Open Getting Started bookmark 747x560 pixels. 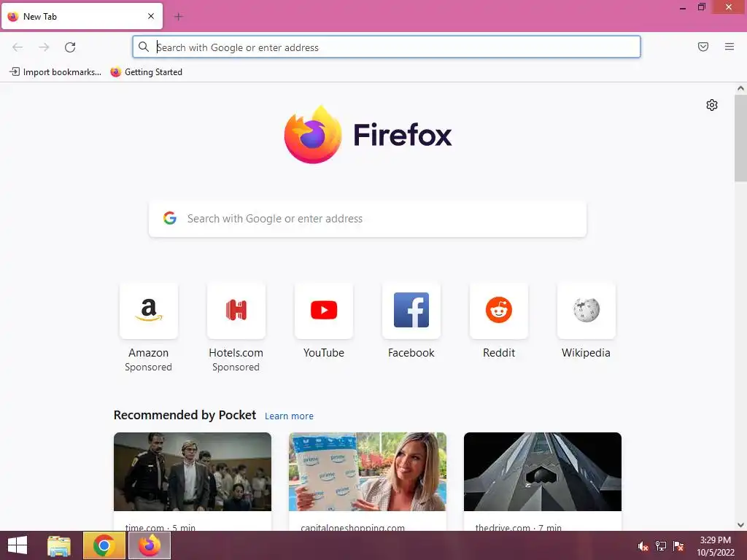[x=146, y=72]
